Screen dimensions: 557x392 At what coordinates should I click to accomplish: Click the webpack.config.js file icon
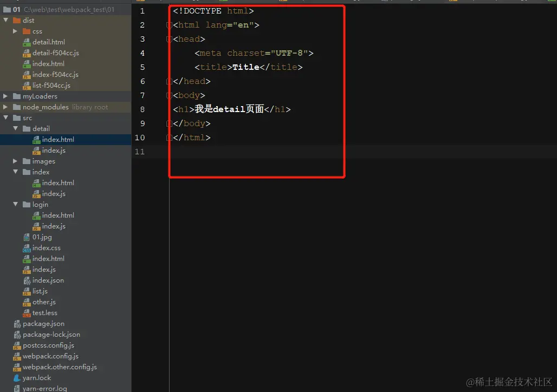17,356
